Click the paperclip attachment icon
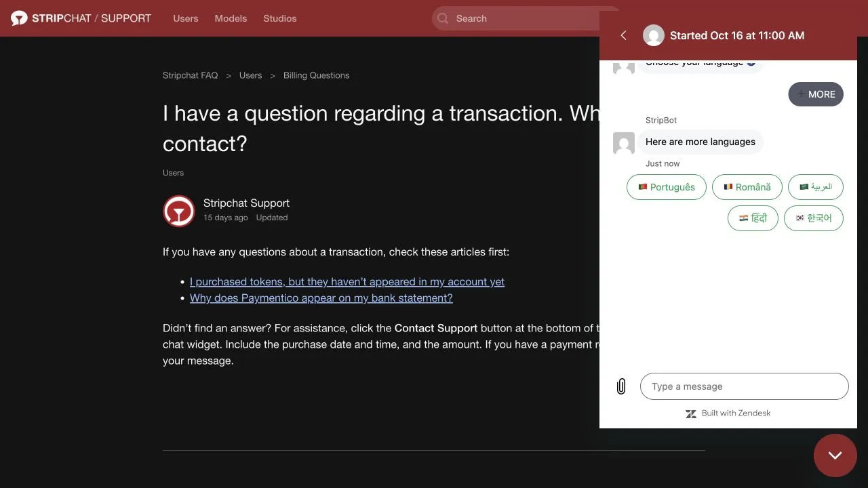 (620, 386)
